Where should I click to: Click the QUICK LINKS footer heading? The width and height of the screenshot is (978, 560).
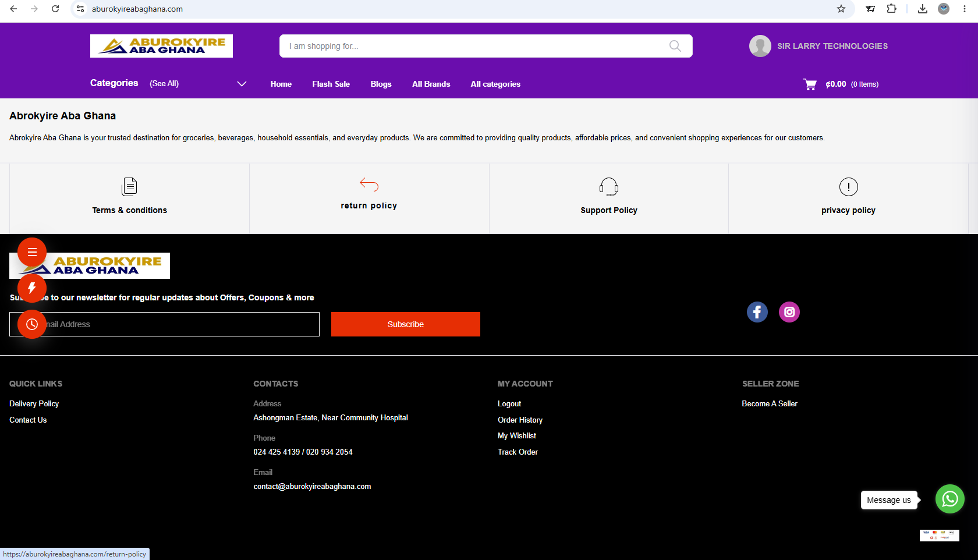click(36, 384)
